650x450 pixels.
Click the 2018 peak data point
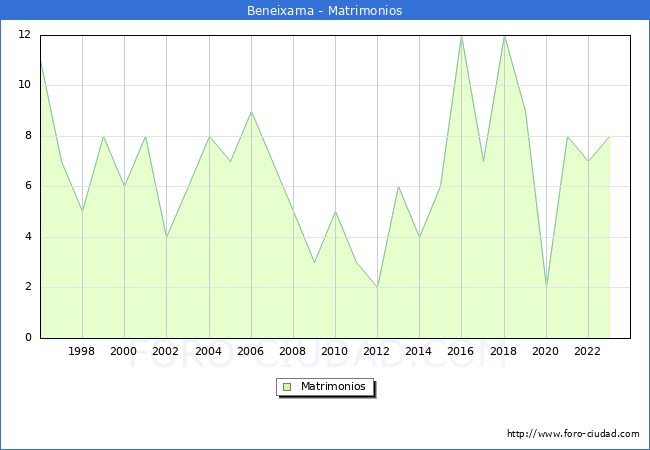tap(504, 35)
